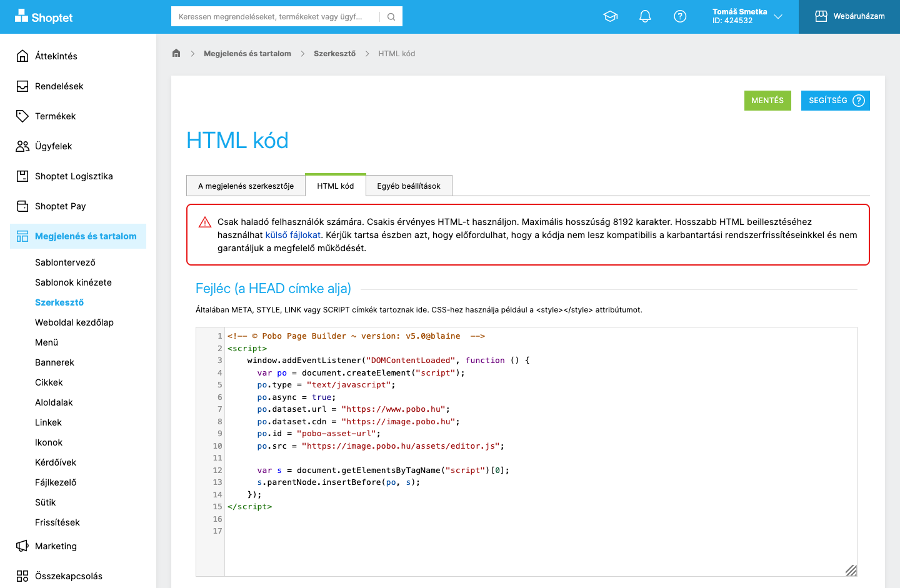Click the search magnifier icon
900x588 pixels.
click(391, 17)
